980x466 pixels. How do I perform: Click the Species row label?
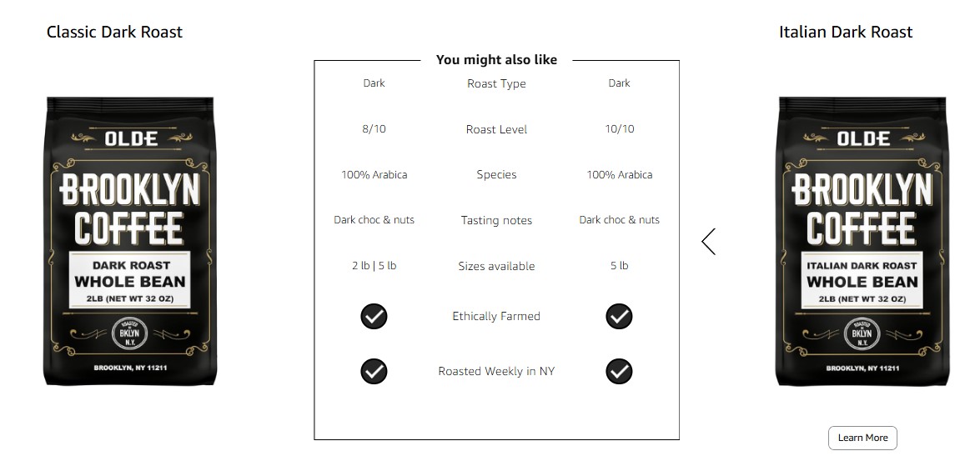click(x=496, y=174)
